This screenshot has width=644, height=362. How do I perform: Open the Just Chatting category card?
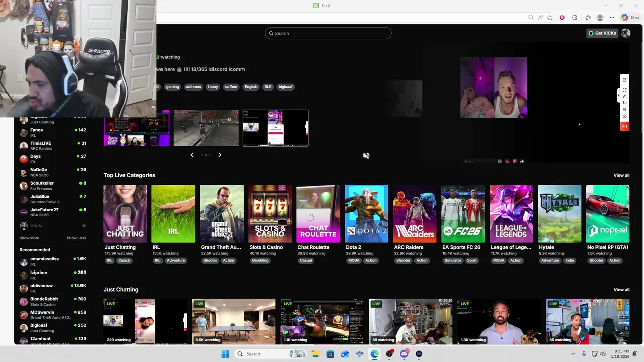(125, 214)
